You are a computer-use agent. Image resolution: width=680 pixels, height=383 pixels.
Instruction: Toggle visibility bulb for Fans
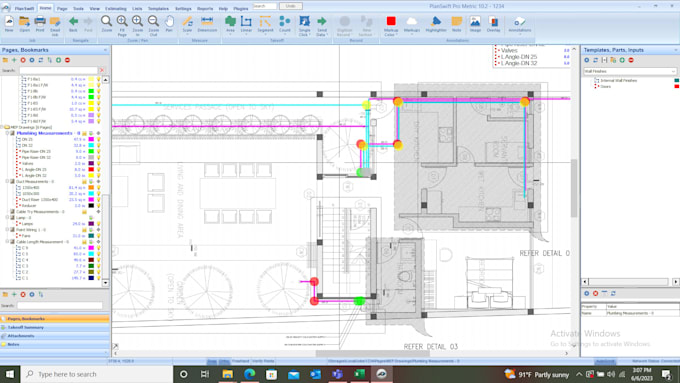tap(98, 236)
